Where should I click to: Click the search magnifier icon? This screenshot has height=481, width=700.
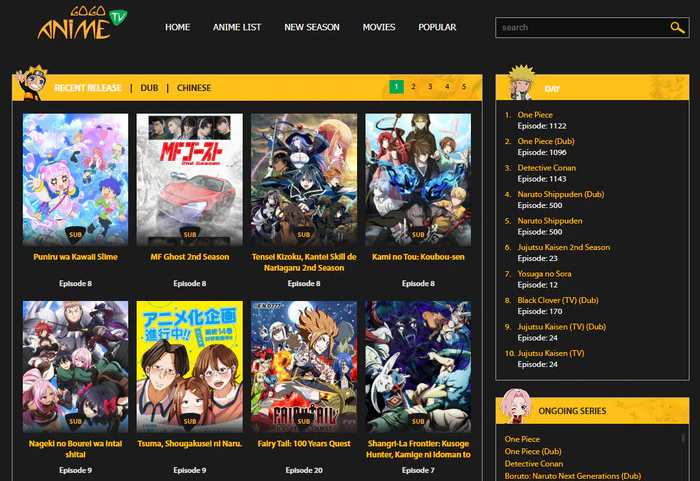tap(677, 28)
